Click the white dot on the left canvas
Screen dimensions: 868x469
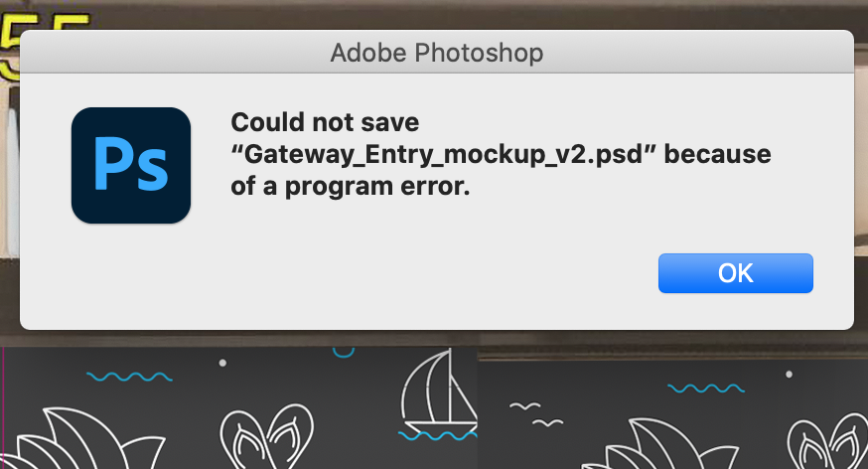click(222, 363)
